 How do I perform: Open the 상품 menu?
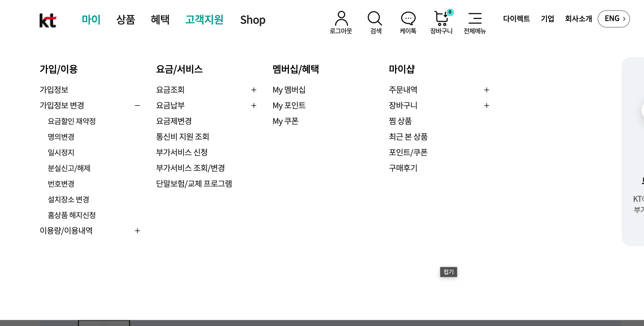click(126, 20)
